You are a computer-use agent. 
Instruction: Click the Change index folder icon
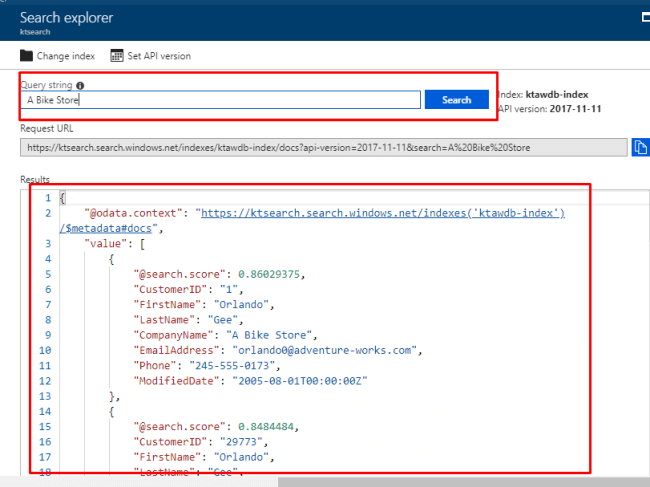(x=26, y=56)
